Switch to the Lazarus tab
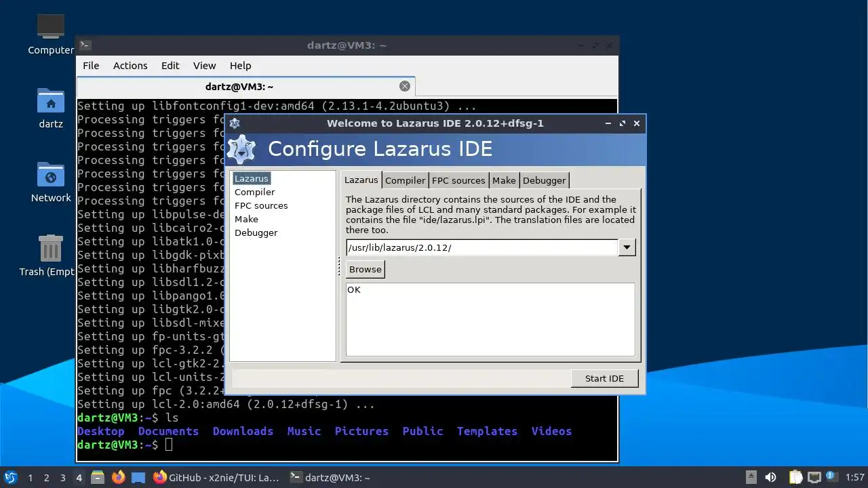 361,180
